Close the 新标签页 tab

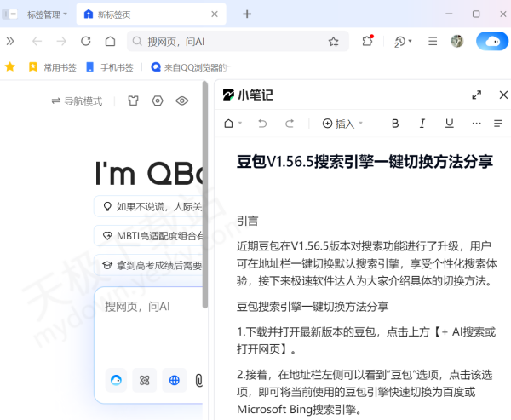click(x=215, y=14)
